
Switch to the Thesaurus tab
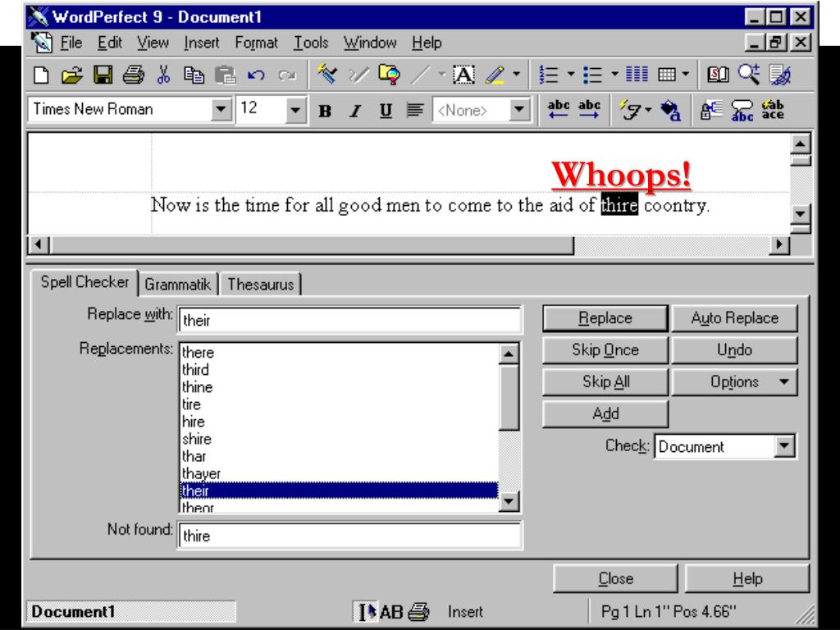(260, 284)
